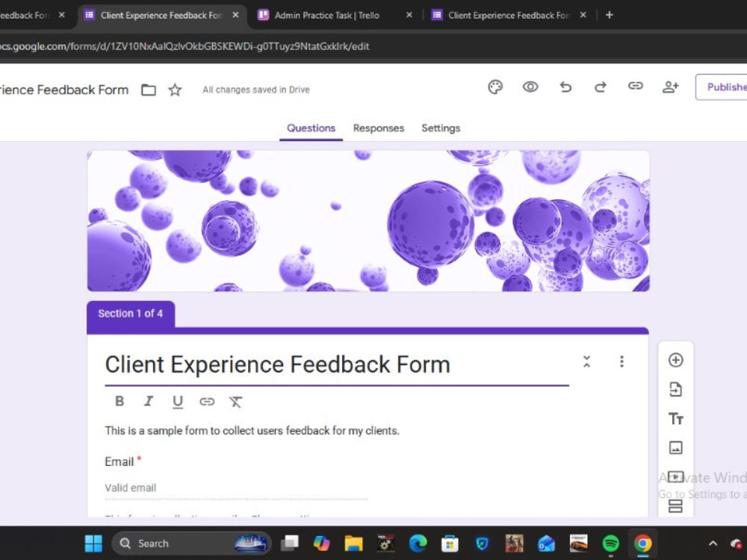Select the Section 1 of 4 label
The image size is (747, 560).
[131, 314]
